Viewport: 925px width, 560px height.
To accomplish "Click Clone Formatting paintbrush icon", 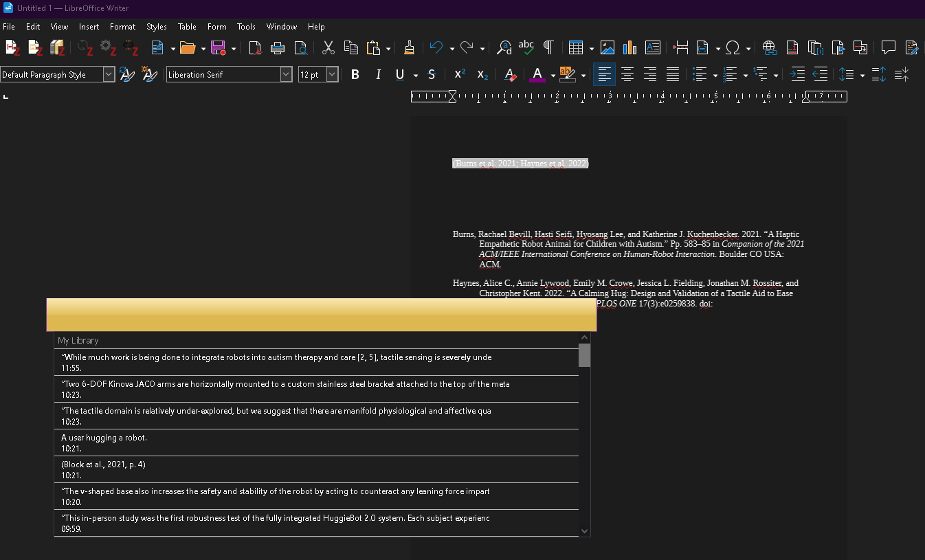I will 409,47.
